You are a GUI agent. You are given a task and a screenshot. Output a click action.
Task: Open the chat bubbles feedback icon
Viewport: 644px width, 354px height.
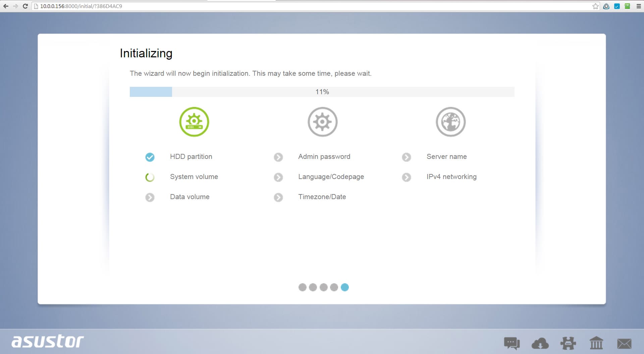(x=512, y=343)
